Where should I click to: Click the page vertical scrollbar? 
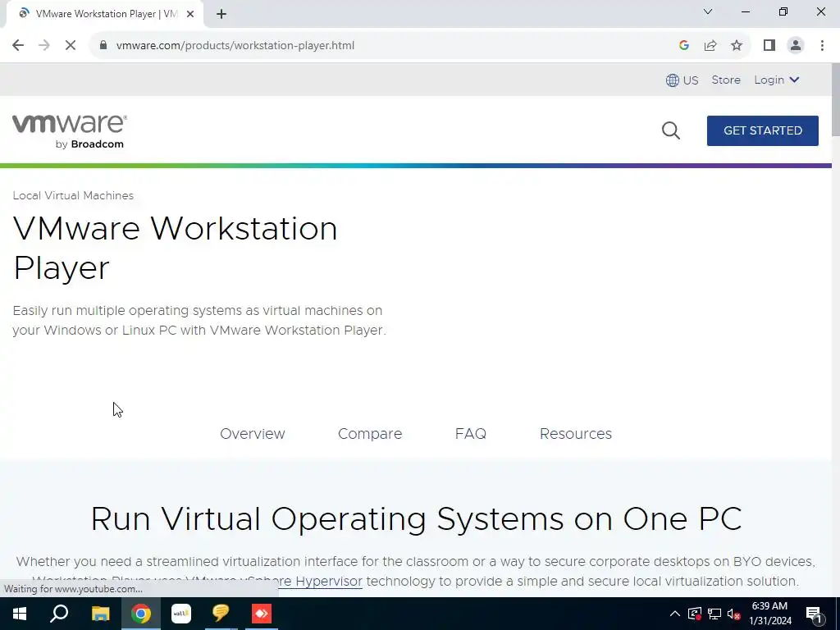[836, 99]
